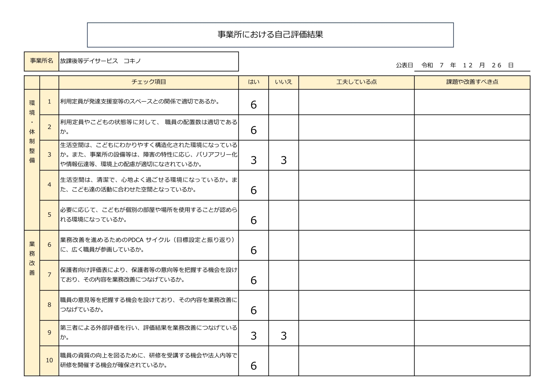The image size is (555, 392).
Task: Click the いいえ column header
Action: tap(283, 82)
